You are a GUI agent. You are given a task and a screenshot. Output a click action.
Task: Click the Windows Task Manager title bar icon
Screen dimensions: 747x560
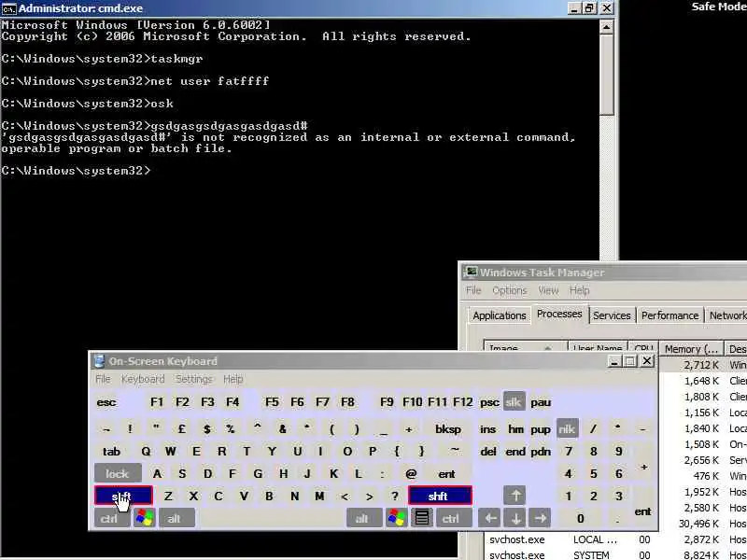(471, 272)
